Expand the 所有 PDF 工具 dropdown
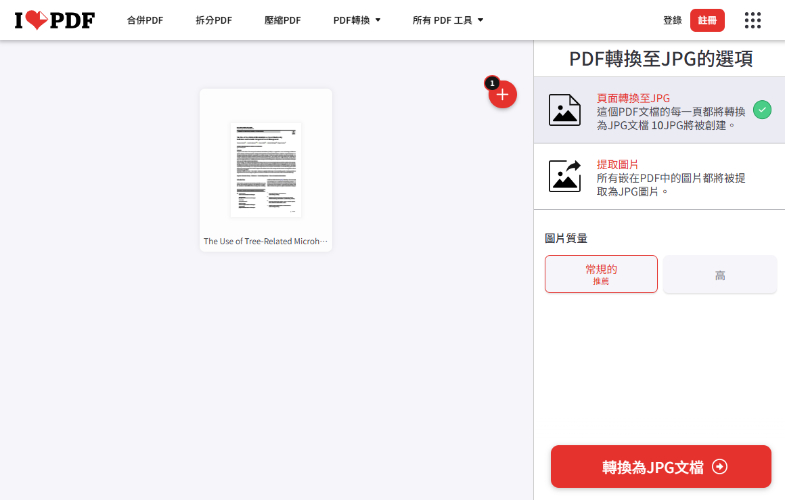 click(x=448, y=20)
